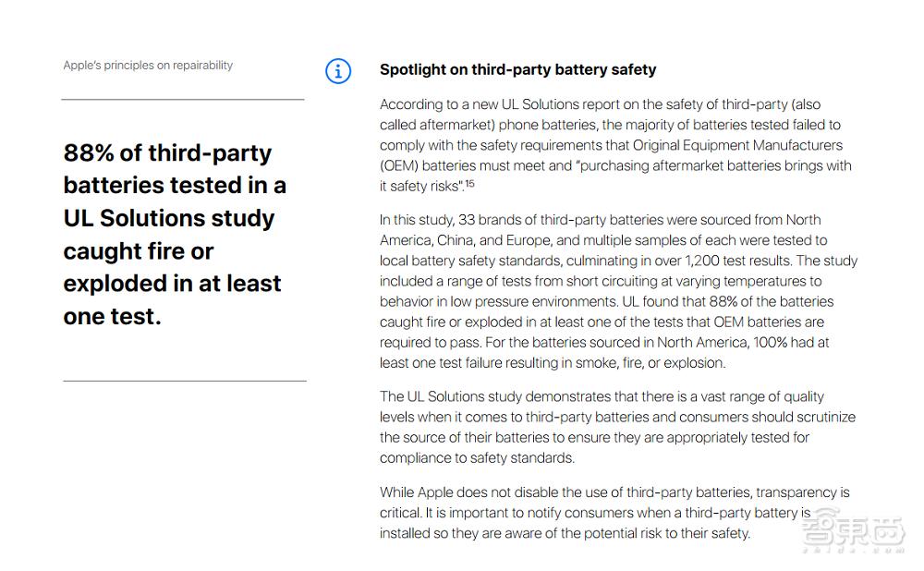Screen dimensions: 924x571
Task: Click paragraph starting "The UL Solutions study demonstrates"
Action: pyautogui.click(x=617, y=427)
